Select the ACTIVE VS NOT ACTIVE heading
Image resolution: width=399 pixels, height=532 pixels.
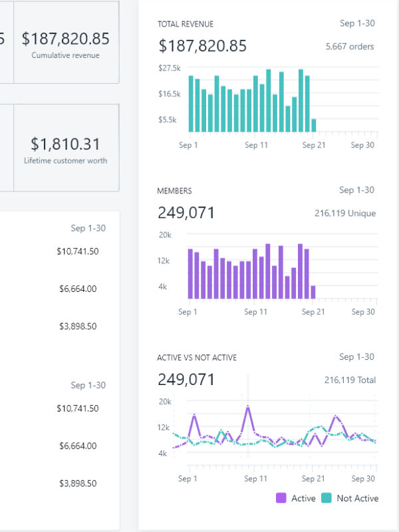[x=197, y=358]
